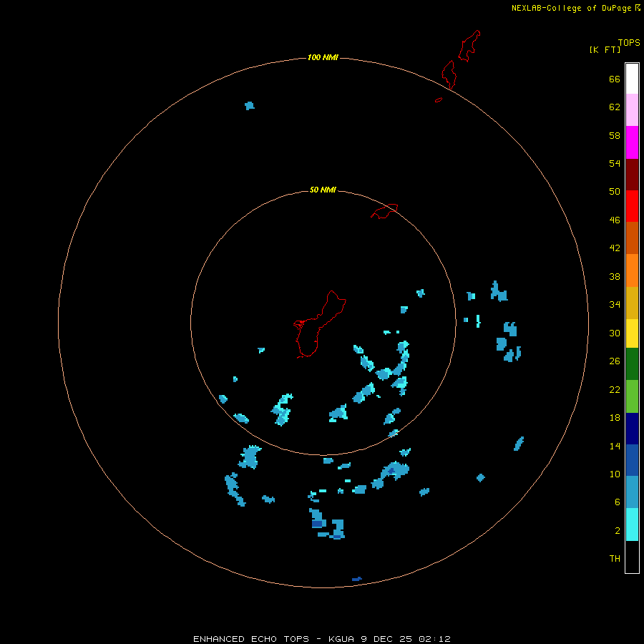Click the [K FT] units label
644x644 pixels.
point(605,49)
